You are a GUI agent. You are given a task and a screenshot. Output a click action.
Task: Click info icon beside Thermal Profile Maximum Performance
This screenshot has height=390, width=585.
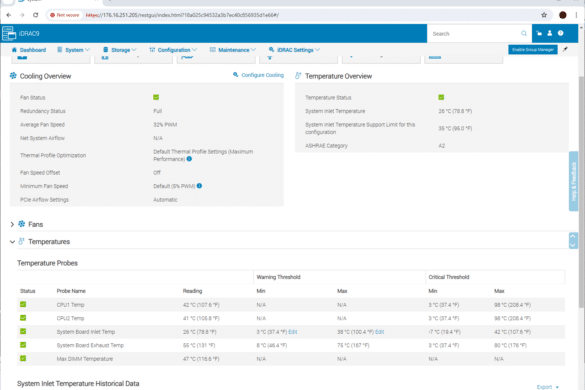(x=189, y=159)
